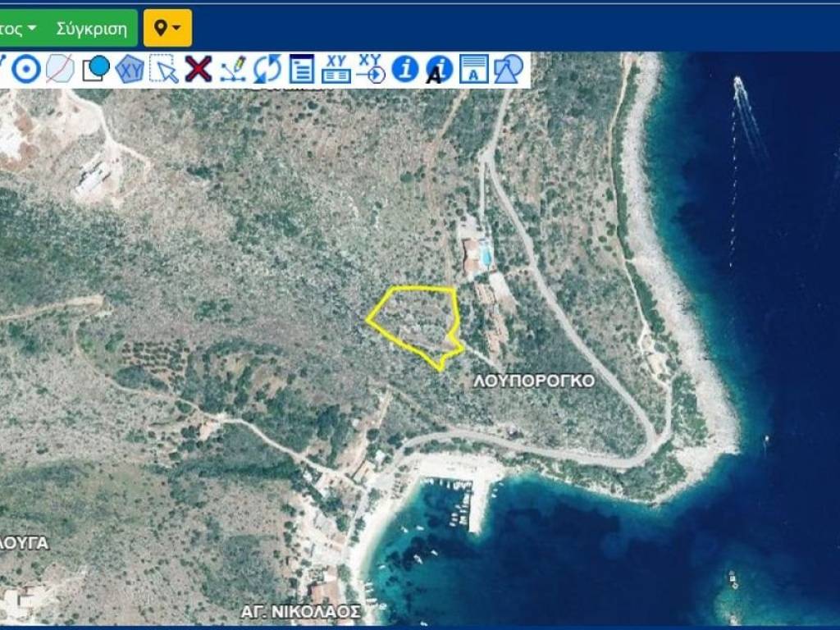Open the text label page tool
The width and height of the screenshot is (840, 630).
[473, 70]
